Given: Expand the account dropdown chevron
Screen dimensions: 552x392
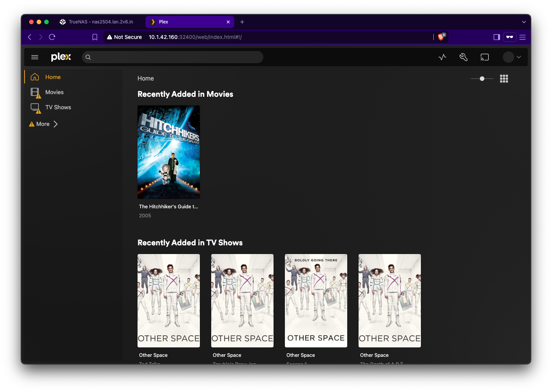Looking at the screenshot, I should click(x=519, y=57).
